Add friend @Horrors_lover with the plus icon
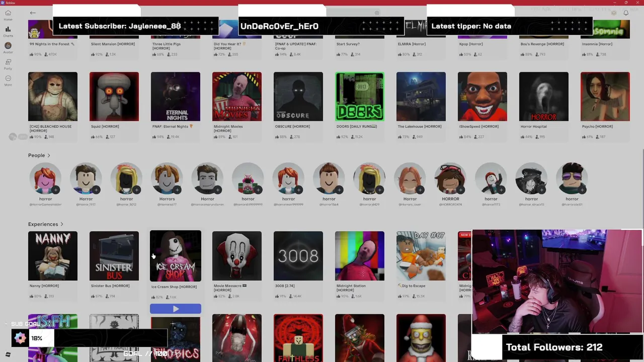The height and width of the screenshot is (362, 644). pyautogui.click(x=420, y=190)
